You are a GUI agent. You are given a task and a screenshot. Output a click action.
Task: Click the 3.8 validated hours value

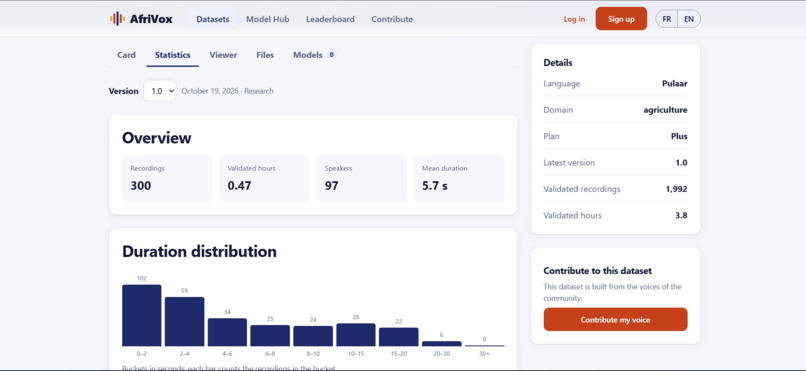pos(681,215)
